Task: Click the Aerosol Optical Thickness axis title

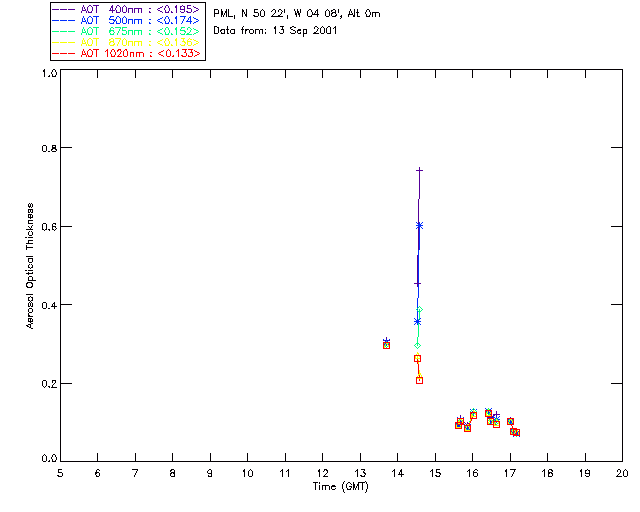Action: point(30,266)
